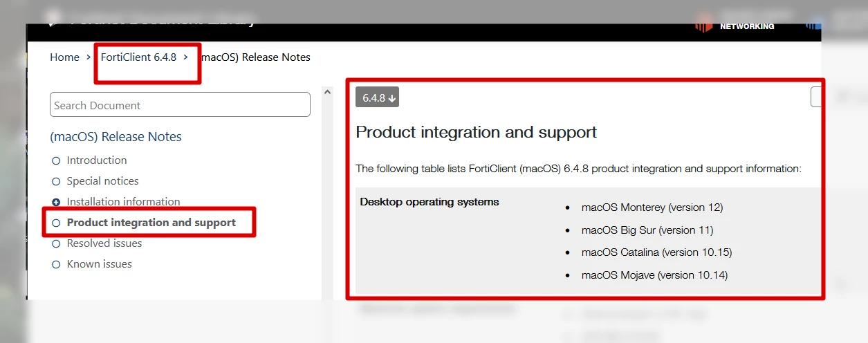Screen dimensions: 868x343
Task: Open the Introduction section
Action: pos(97,160)
